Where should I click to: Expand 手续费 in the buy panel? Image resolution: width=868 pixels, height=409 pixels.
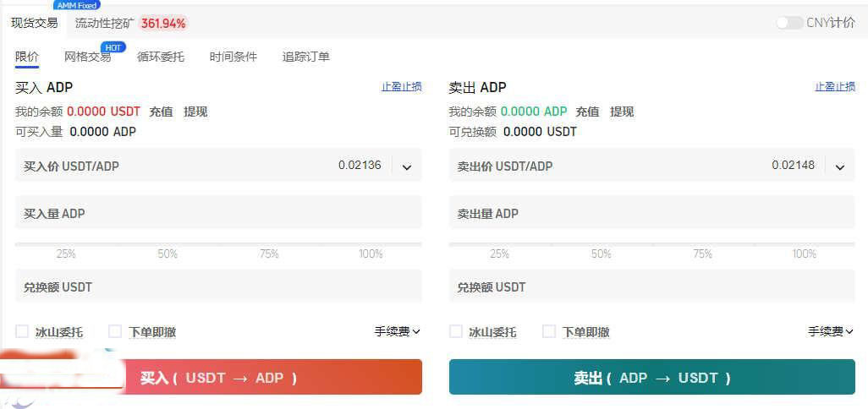pos(398,332)
